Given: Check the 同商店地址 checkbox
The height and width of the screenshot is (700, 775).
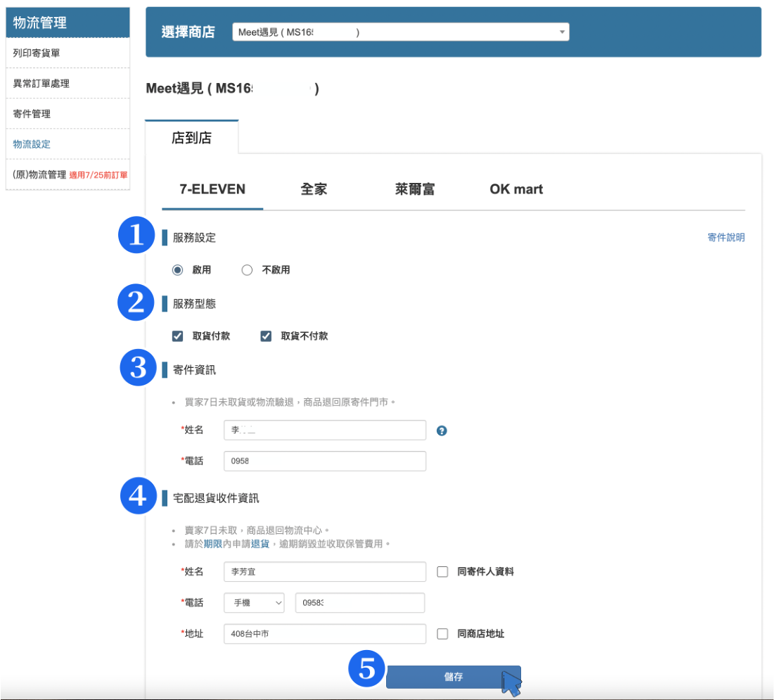Looking at the screenshot, I should click(442, 634).
